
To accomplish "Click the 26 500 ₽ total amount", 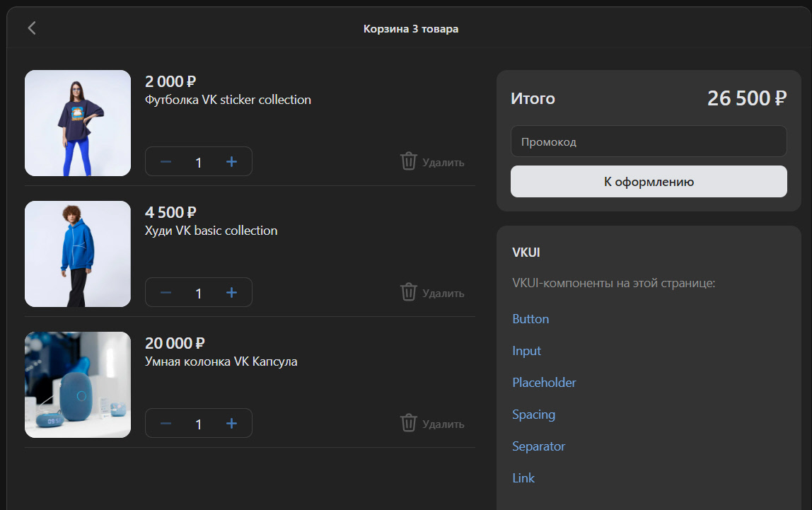I will 747,98.
